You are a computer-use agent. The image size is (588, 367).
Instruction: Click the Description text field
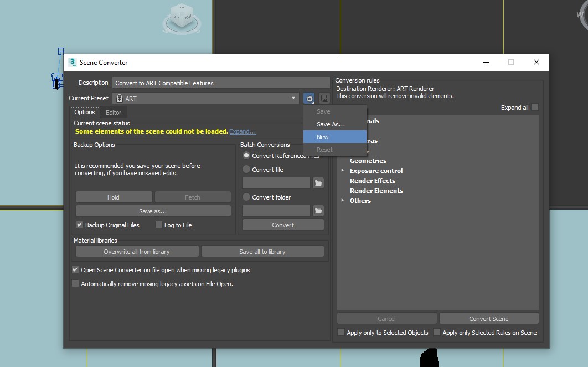click(x=221, y=83)
